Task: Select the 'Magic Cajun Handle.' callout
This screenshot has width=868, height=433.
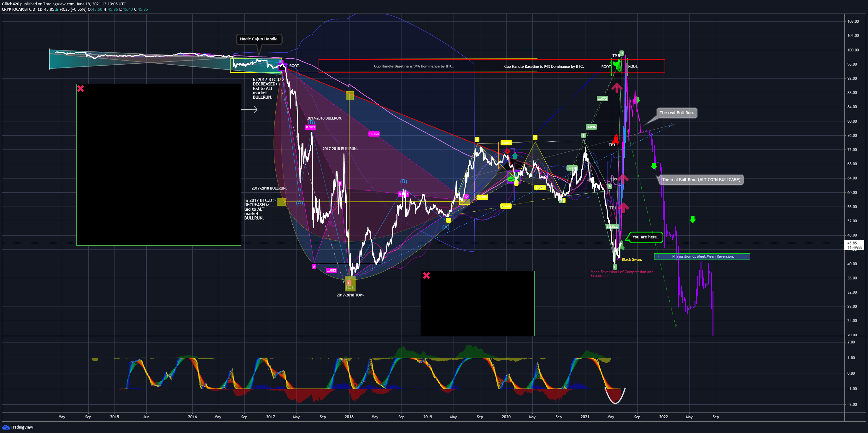Action: [259, 39]
